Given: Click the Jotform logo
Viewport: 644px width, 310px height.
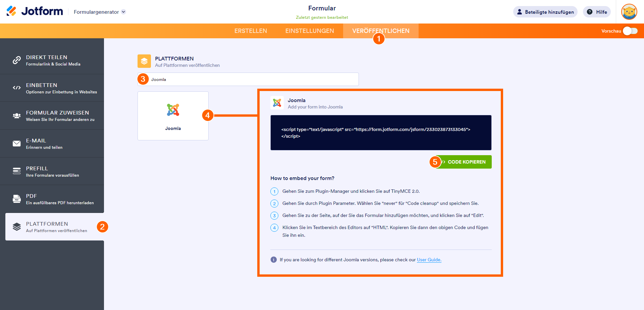Looking at the screenshot, I should pos(35,11).
